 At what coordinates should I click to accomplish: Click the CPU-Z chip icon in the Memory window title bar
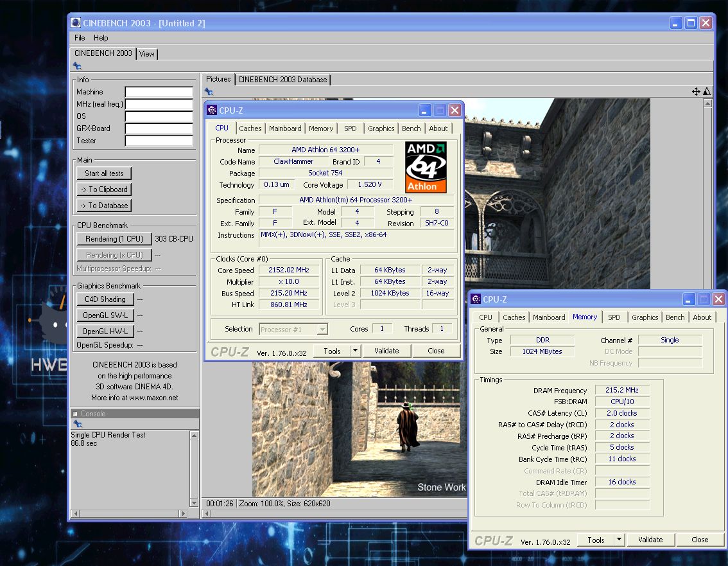click(476, 299)
